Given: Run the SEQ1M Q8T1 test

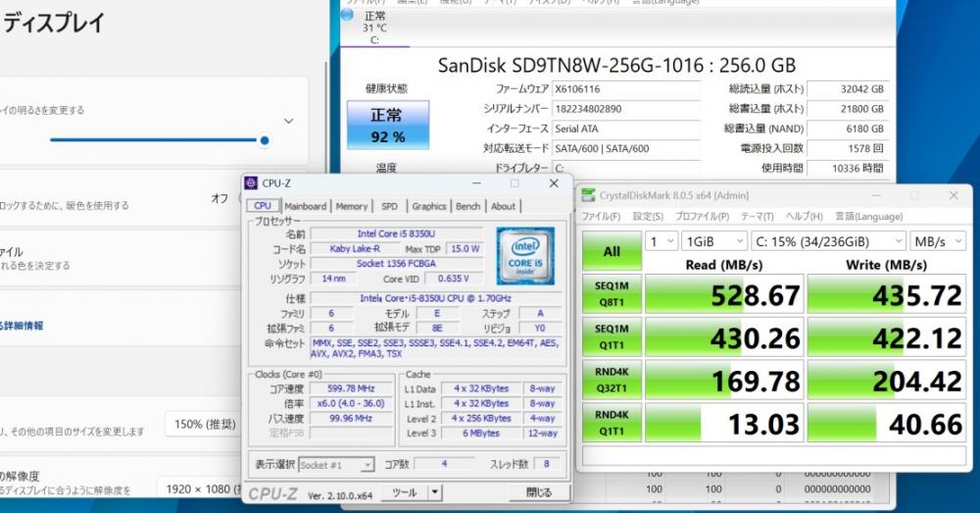Looking at the screenshot, I should coord(612,294).
